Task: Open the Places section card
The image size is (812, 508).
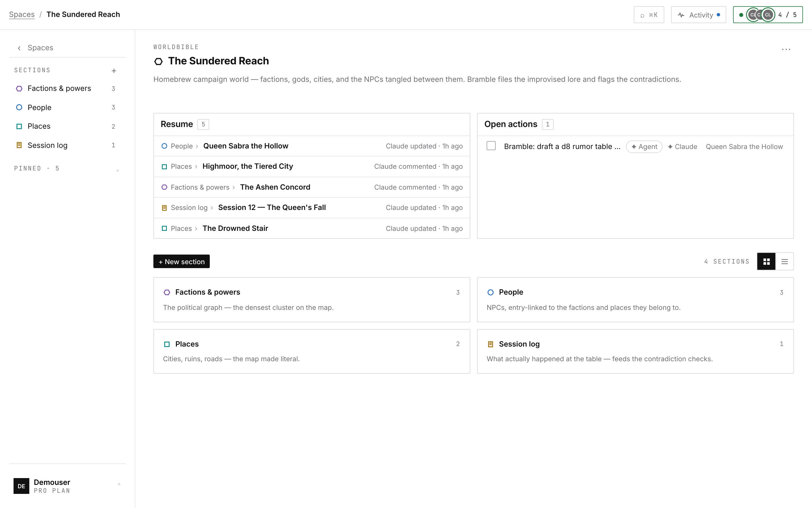Action: (311, 351)
